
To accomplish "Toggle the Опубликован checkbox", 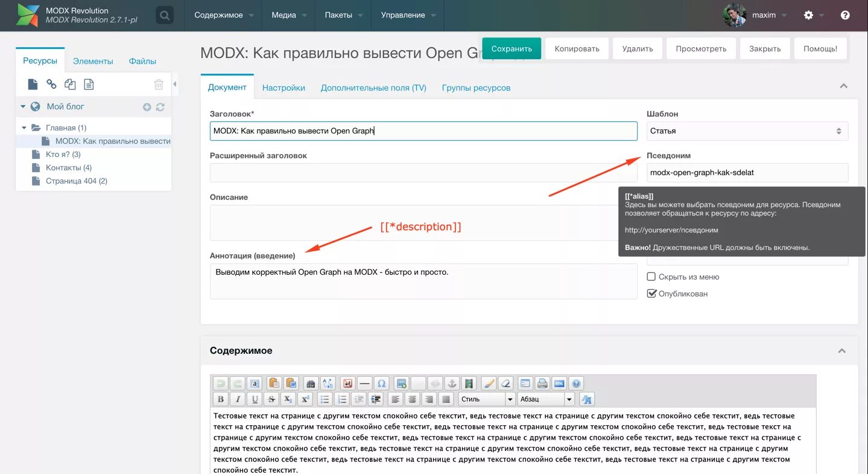I will [651, 293].
